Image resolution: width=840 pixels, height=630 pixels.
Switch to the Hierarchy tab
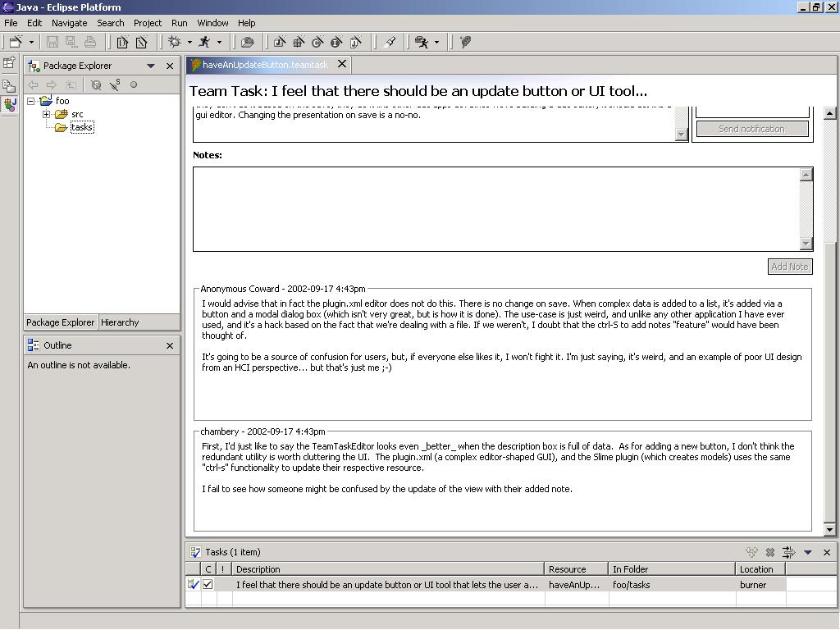point(120,322)
